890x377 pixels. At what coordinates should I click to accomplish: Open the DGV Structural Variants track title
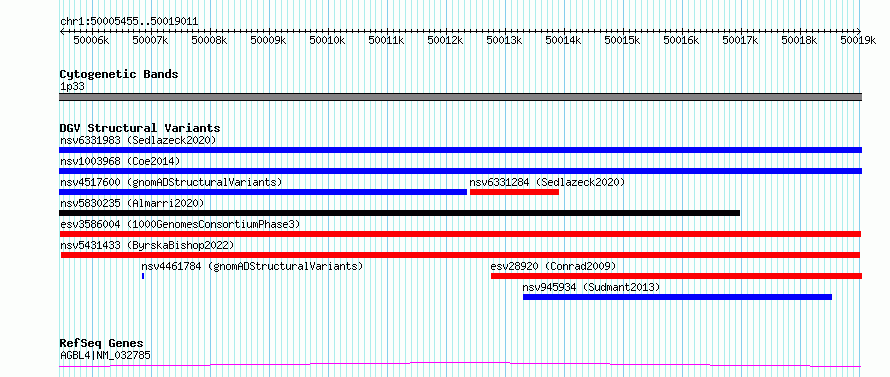pos(140,128)
